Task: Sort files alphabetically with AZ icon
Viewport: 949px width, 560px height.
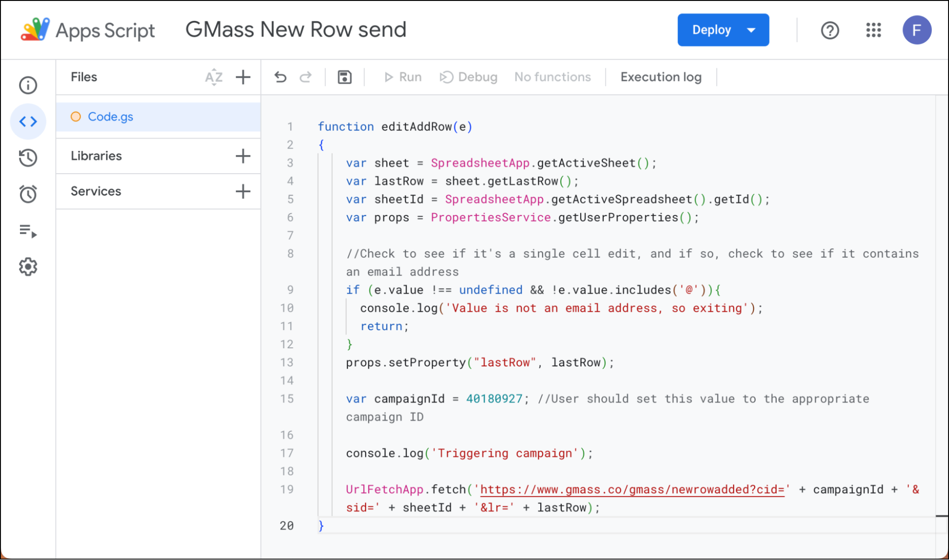Action: pyautogui.click(x=214, y=77)
